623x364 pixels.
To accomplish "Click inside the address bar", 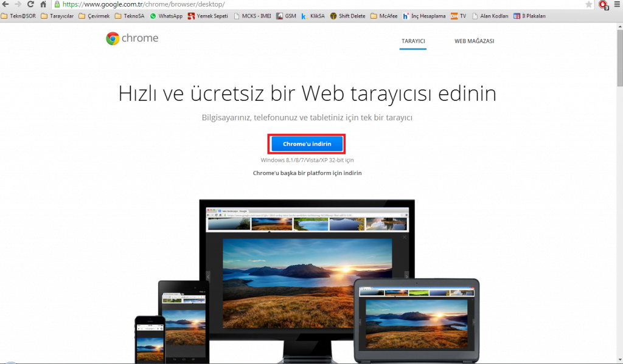I will tap(183, 4).
